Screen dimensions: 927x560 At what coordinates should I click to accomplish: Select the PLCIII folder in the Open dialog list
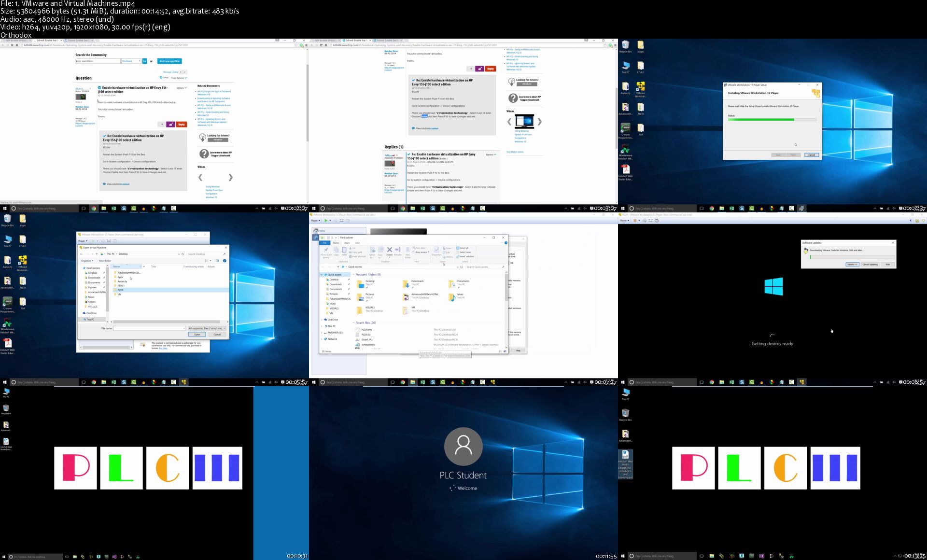(x=120, y=290)
